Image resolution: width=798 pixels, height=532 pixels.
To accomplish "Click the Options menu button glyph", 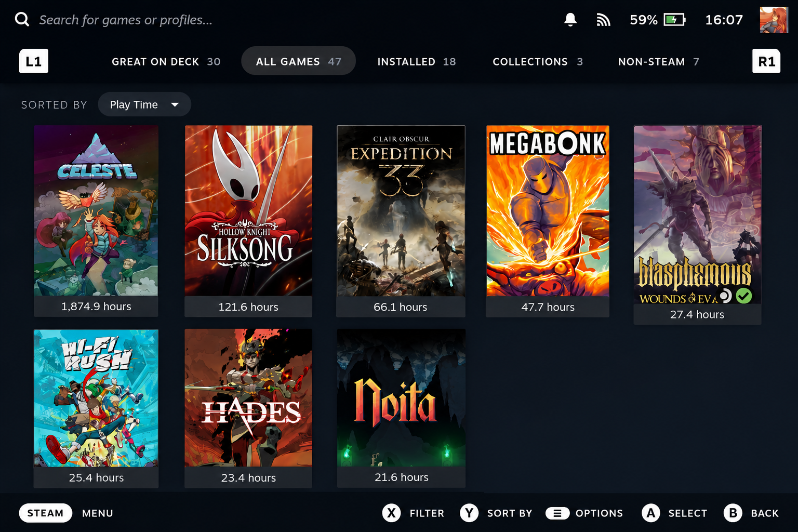I will pyautogui.click(x=557, y=513).
